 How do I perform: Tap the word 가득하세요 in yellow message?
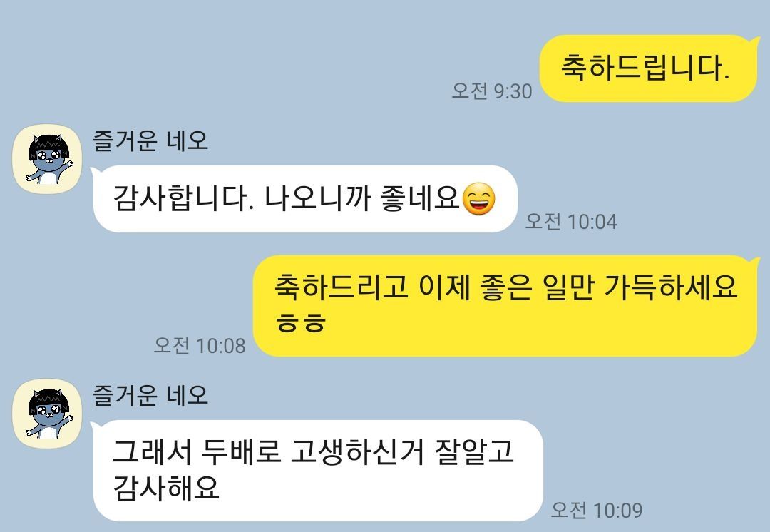(x=670, y=287)
